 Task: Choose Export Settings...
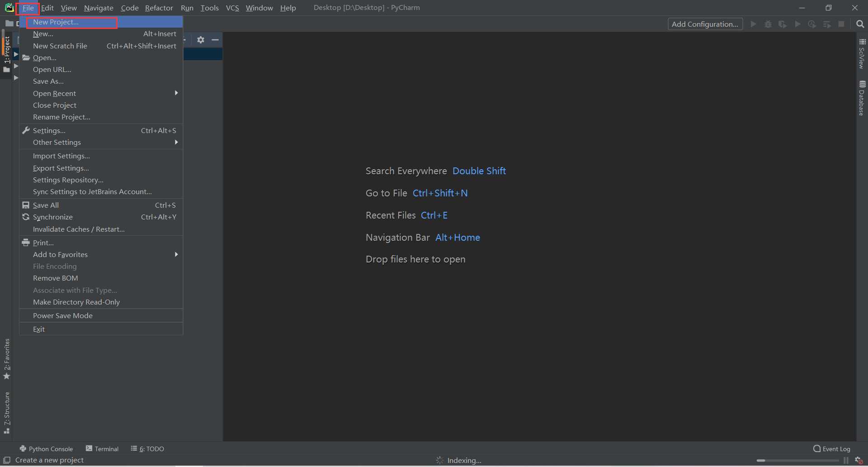click(101, 168)
